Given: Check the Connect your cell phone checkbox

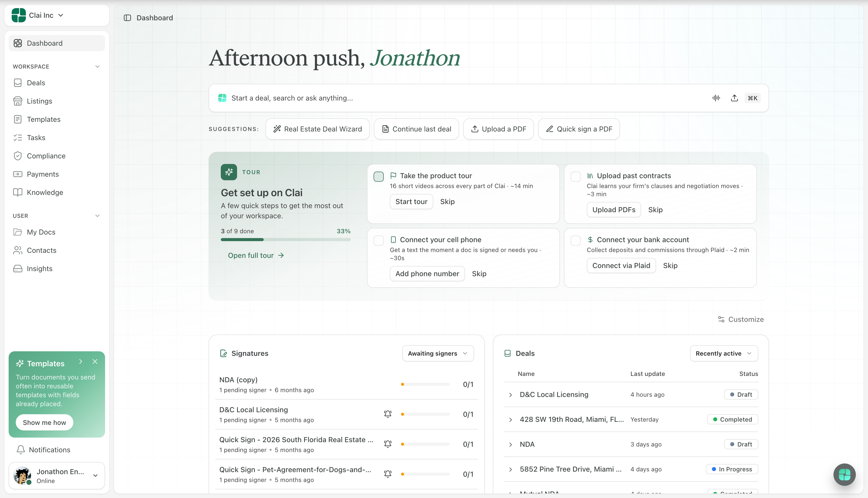Looking at the screenshot, I should [x=379, y=241].
